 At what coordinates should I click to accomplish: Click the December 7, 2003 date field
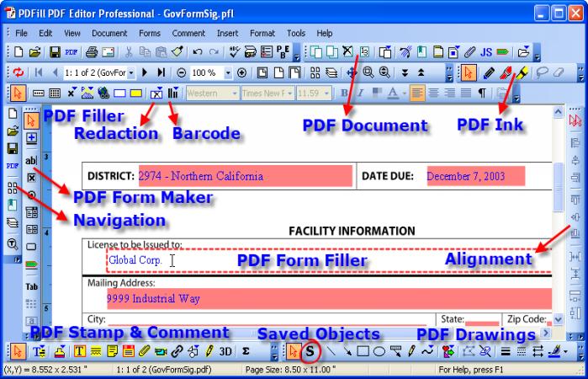(476, 176)
